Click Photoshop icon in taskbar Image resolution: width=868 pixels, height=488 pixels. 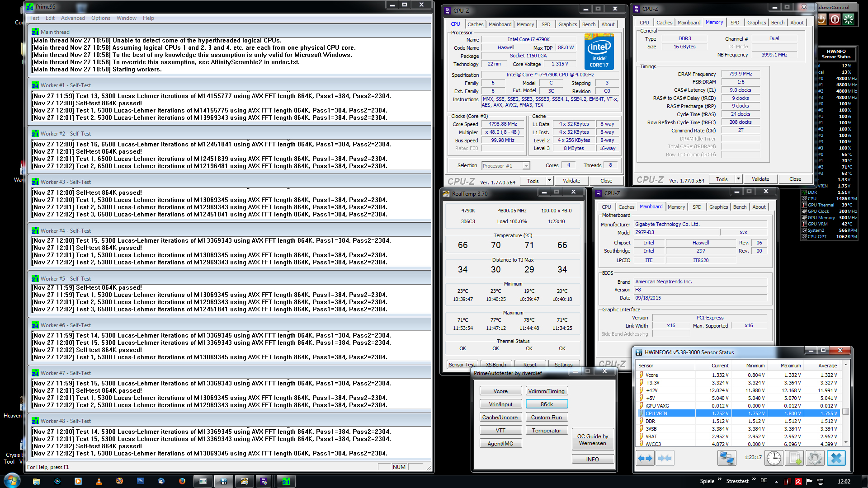coord(141,481)
